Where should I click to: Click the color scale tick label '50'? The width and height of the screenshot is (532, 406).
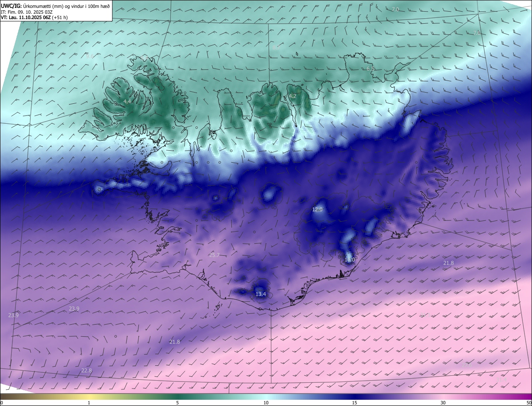pyautogui.click(x=529, y=403)
